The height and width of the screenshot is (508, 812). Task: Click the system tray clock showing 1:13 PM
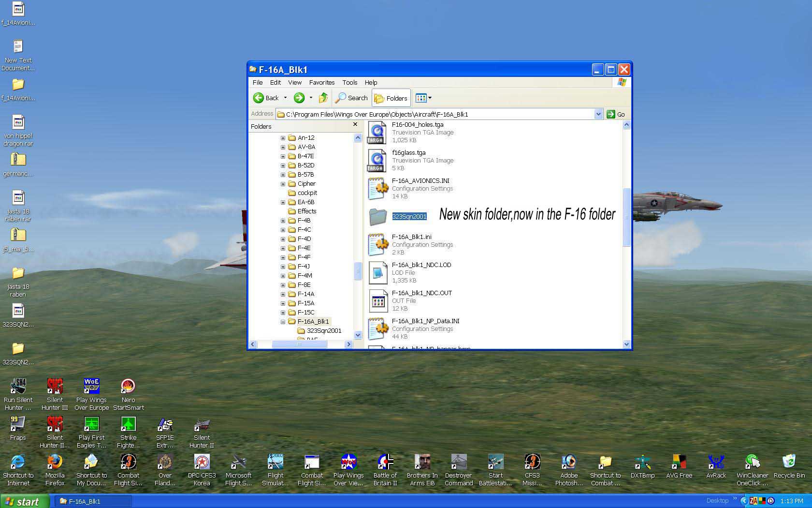tap(792, 501)
